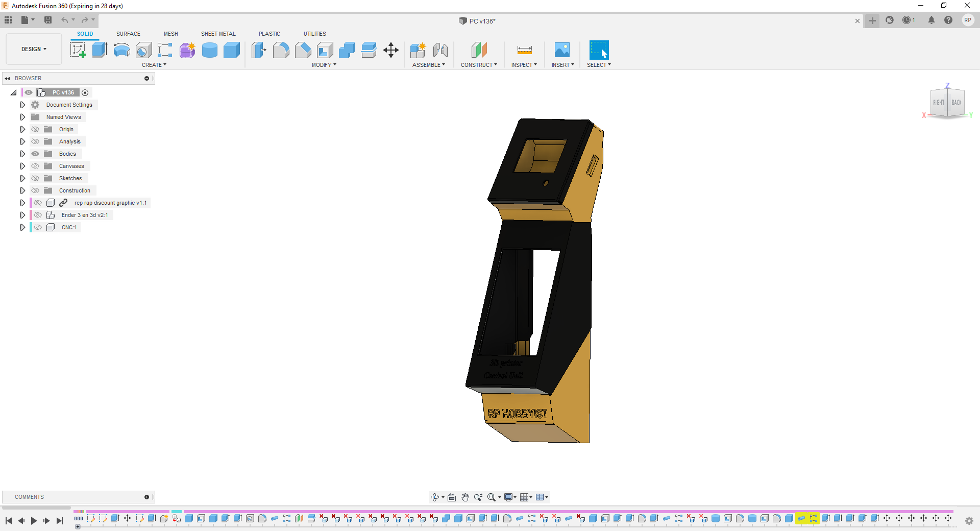The image size is (980, 531).
Task: Open the MODIFY dropdown menu
Action: (x=324, y=65)
